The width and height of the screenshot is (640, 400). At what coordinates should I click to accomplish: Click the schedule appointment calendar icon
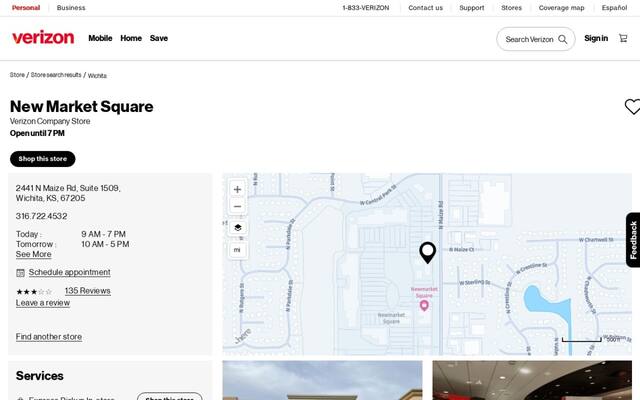pos(20,273)
